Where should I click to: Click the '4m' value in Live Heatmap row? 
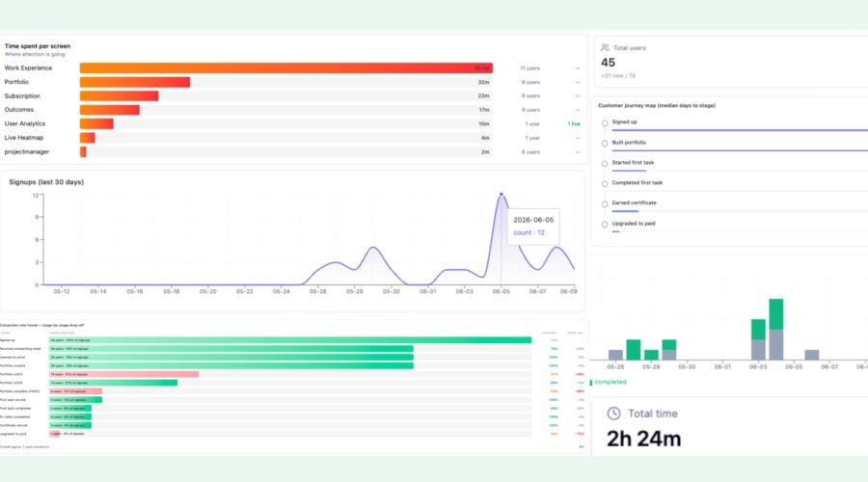pyautogui.click(x=485, y=138)
